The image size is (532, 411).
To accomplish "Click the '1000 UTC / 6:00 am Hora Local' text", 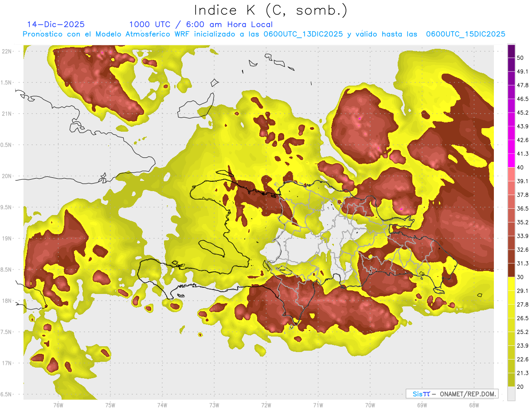I will [x=201, y=24].
